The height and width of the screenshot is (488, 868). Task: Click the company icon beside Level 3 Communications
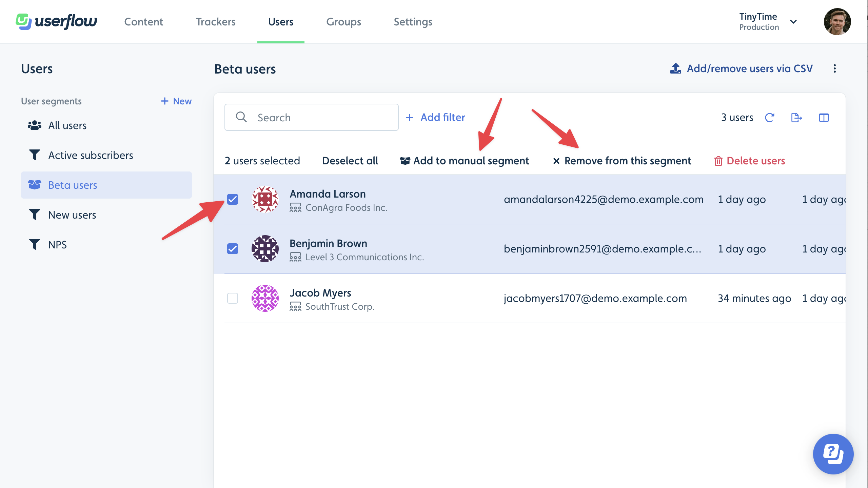coord(295,257)
